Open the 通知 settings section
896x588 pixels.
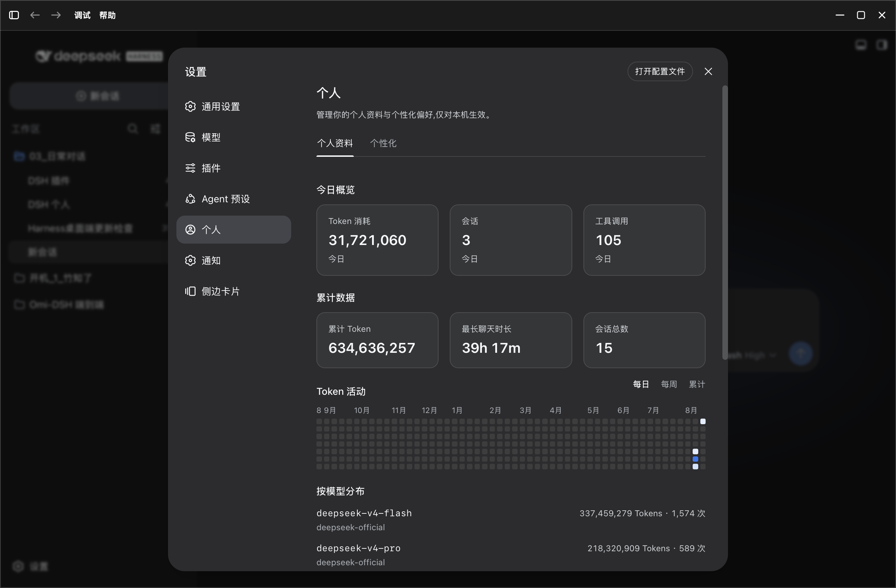(233, 260)
